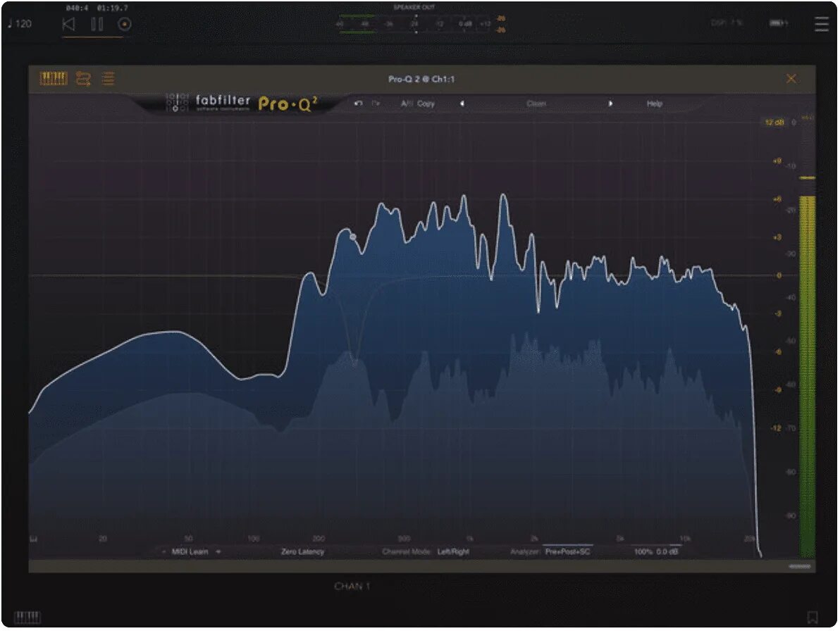The width and height of the screenshot is (840, 631).
Task: Click MIDI Learn button
Action: coord(190,551)
